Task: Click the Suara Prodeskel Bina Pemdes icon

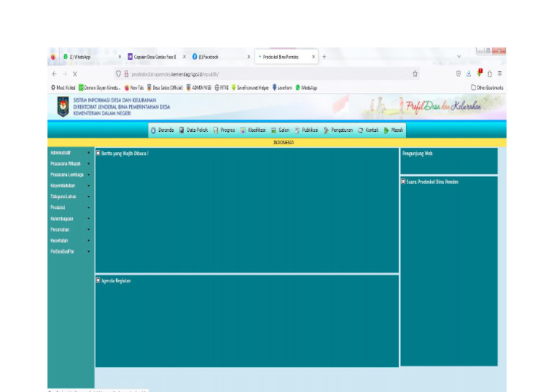Action: tap(403, 182)
